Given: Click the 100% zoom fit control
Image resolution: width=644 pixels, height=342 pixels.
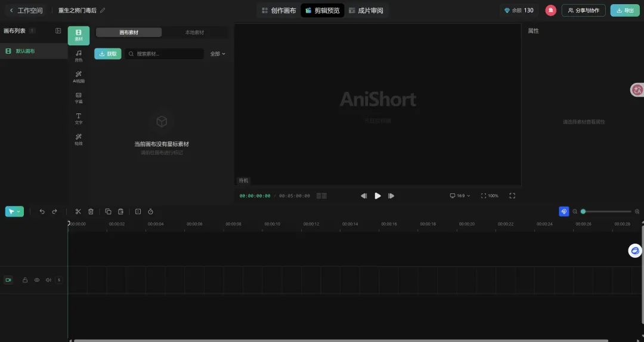Looking at the screenshot, I should 490,196.
